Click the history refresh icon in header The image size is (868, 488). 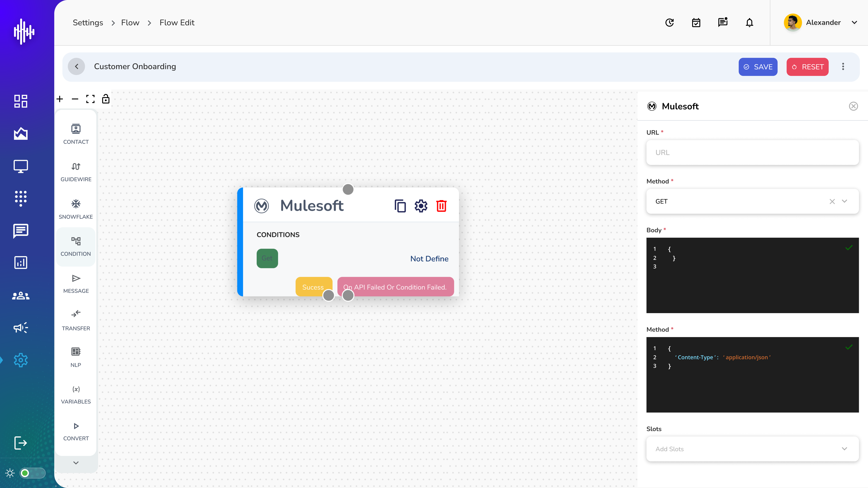point(670,23)
